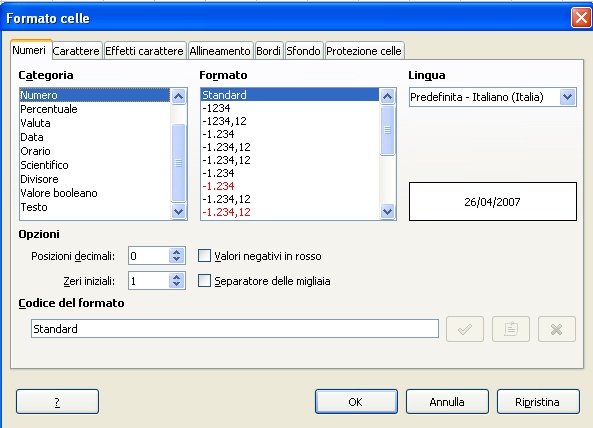Open the Lingua dropdown
This screenshot has height=428, width=593.
(567, 97)
